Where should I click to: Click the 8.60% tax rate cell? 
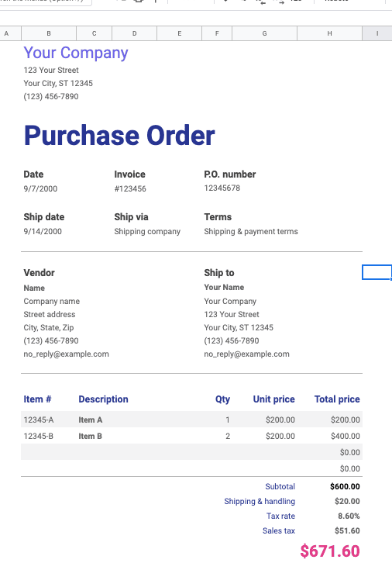tap(349, 516)
